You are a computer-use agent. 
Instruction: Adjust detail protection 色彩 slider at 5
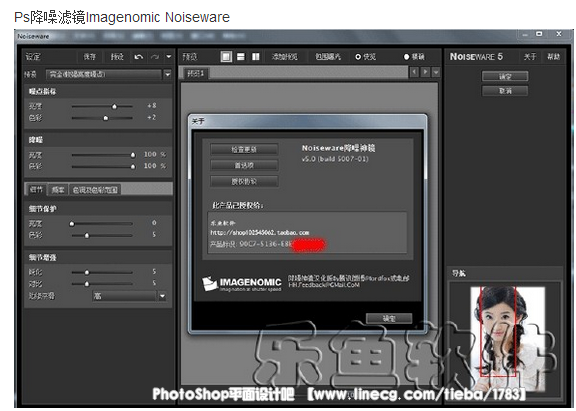(x=87, y=235)
